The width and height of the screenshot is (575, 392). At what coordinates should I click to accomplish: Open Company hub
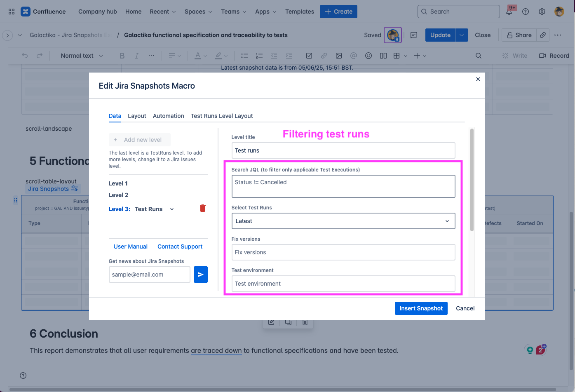(x=98, y=12)
